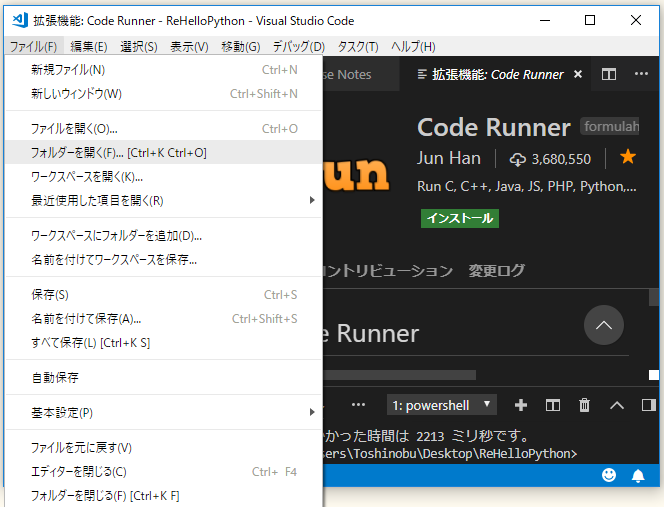Open the panel ellipsis menu
This screenshot has height=507, width=664.
tap(358, 404)
